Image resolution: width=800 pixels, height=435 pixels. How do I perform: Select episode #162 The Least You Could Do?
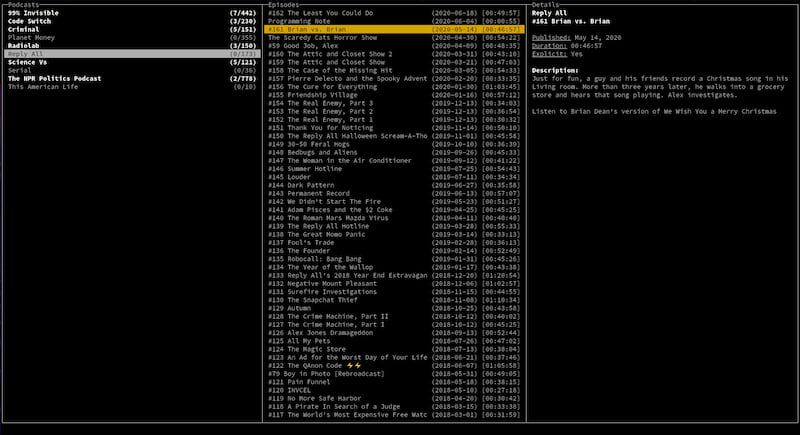point(394,13)
